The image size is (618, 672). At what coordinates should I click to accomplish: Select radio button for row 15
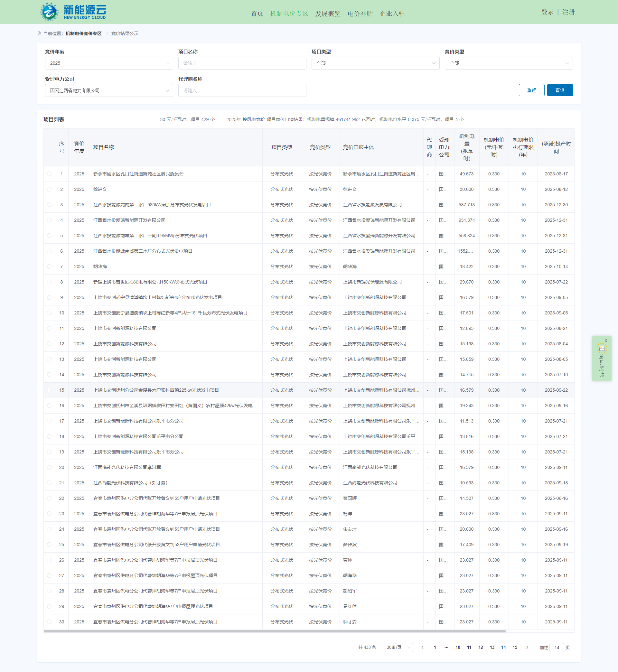pos(50,390)
